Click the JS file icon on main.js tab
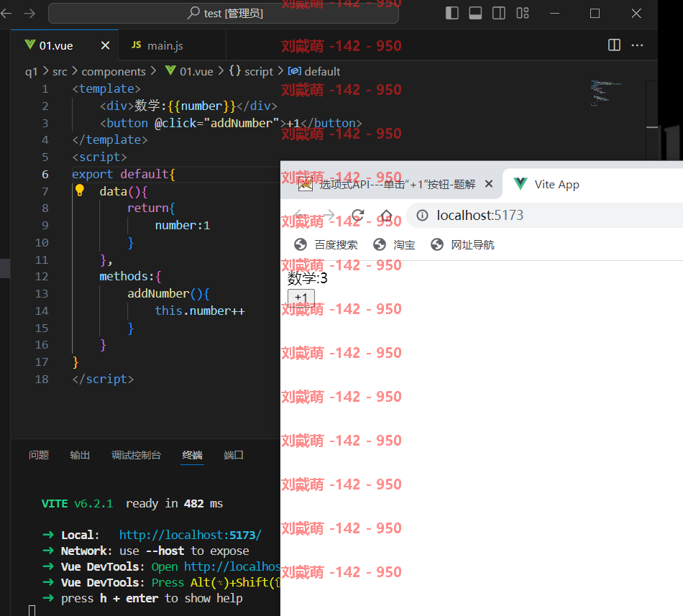Viewport: 683px width, 616px height. coord(137,45)
